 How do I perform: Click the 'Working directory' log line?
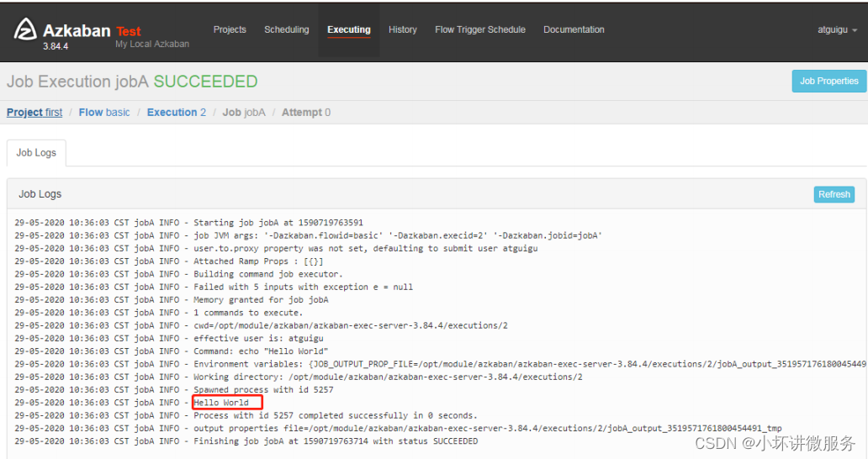299,377
